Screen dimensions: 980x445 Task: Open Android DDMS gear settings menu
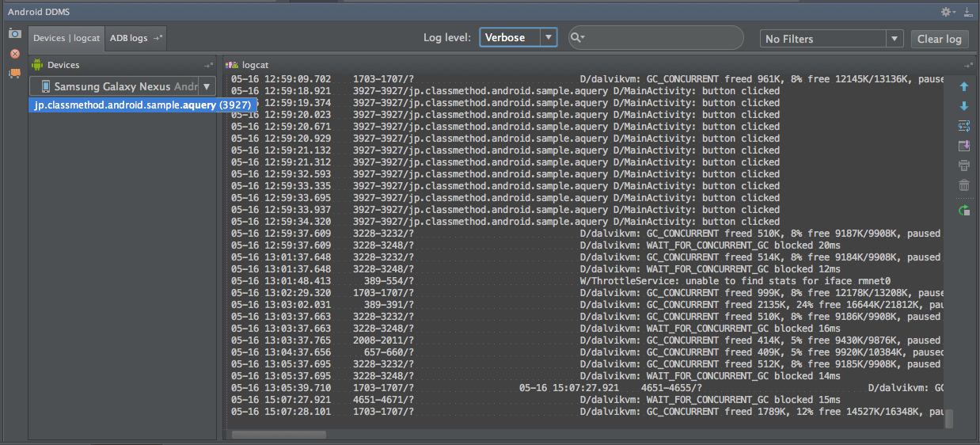coord(948,12)
